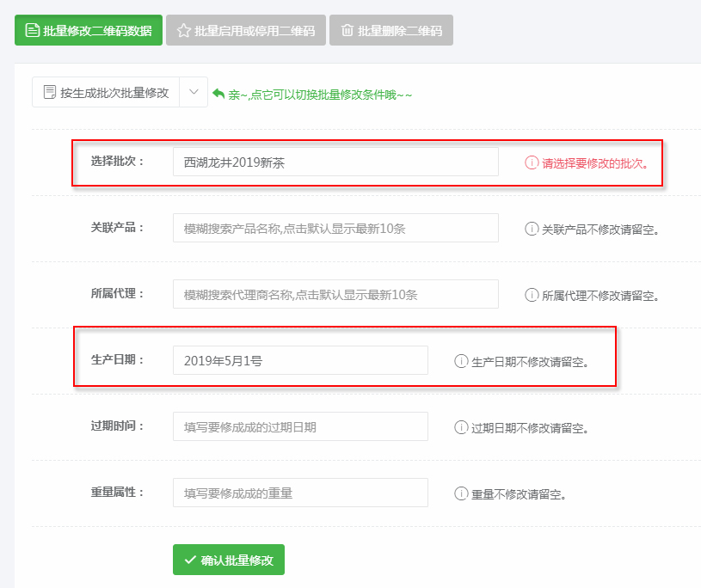
Task: Select the 批量修改二维码数据 tab
Action: [x=89, y=30]
